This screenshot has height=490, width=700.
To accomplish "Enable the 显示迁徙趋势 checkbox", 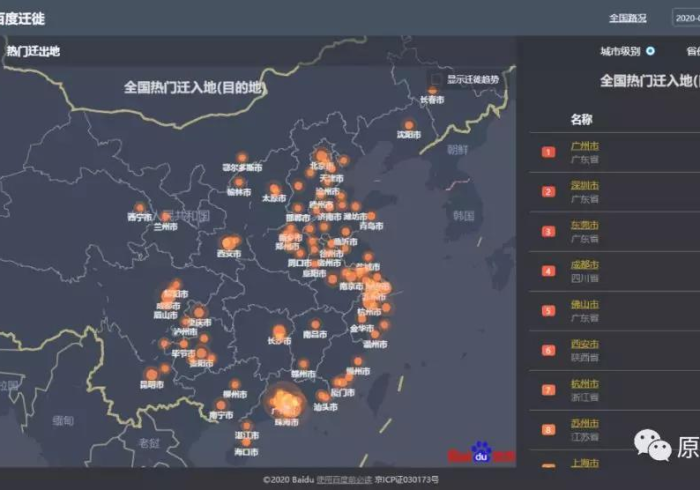I will pyautogui.click(x=436, y=80).
